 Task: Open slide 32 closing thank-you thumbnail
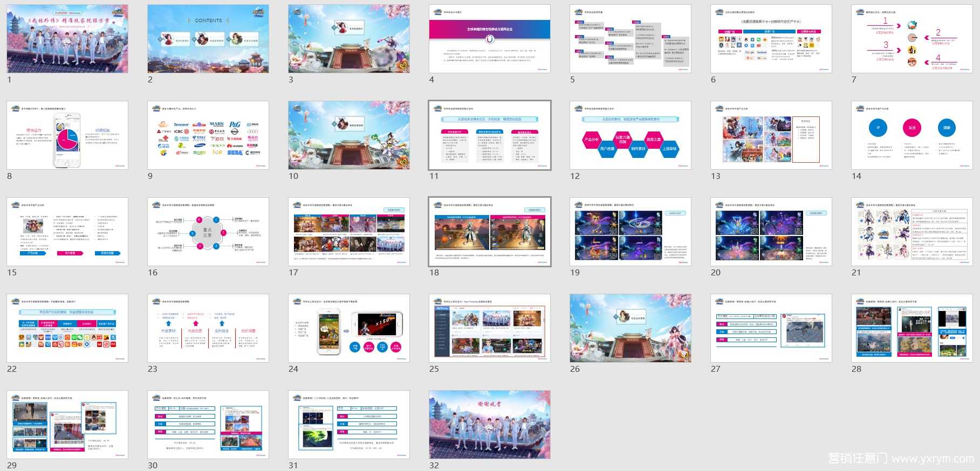click(x=490, y=425)
